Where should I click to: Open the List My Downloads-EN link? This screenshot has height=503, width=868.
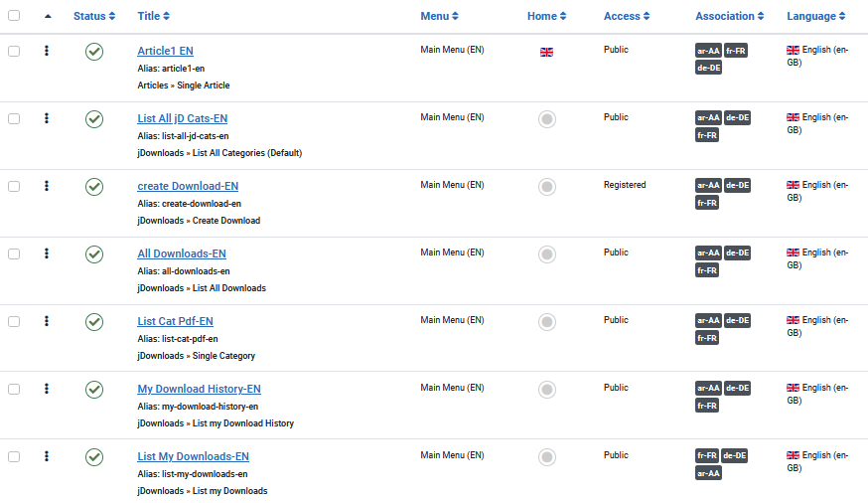click(x=194, y=456)
